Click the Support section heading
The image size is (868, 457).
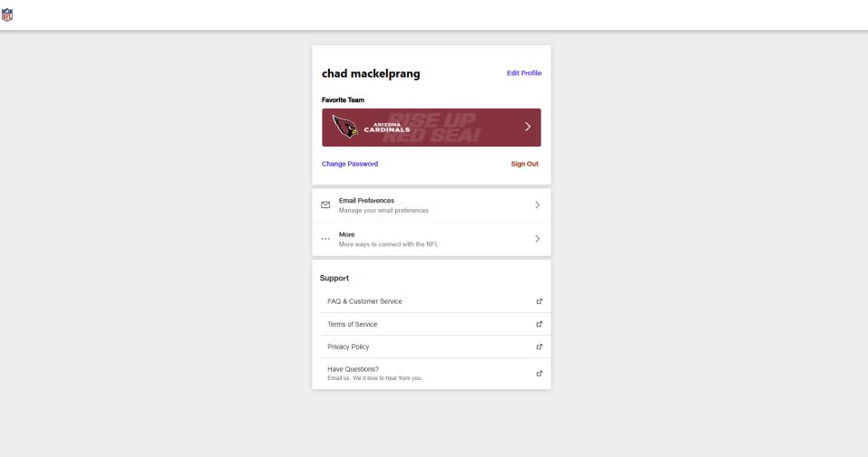point(335,278)
